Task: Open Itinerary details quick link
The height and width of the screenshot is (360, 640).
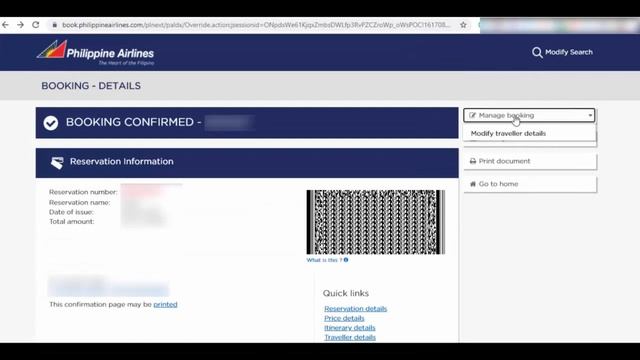Action: tap(350, 328)
